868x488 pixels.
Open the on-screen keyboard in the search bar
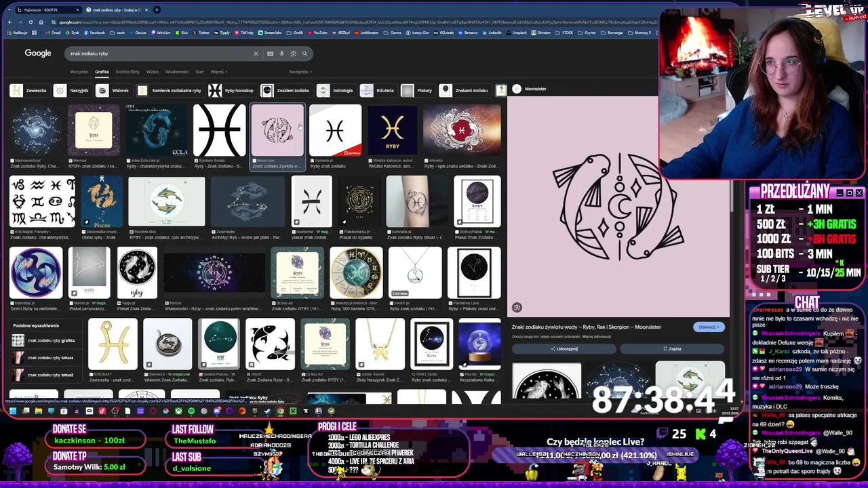coord(270,54)
